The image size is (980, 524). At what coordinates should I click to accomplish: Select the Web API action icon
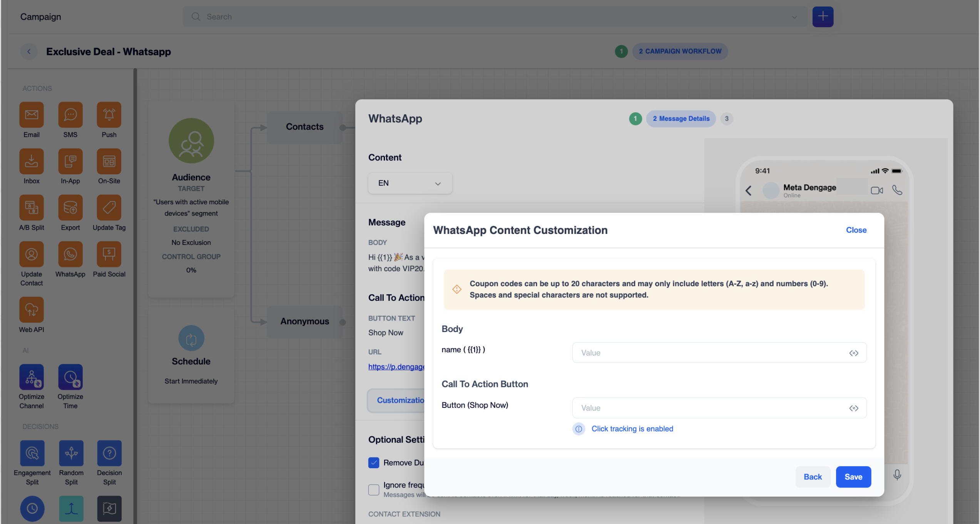32,310
